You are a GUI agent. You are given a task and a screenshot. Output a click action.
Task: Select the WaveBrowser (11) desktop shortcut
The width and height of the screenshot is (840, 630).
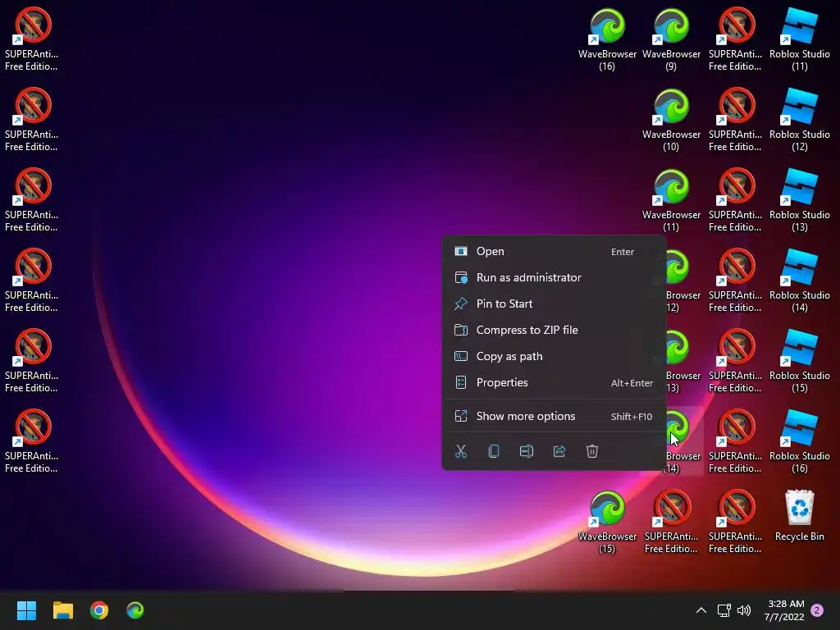(671, 200)
